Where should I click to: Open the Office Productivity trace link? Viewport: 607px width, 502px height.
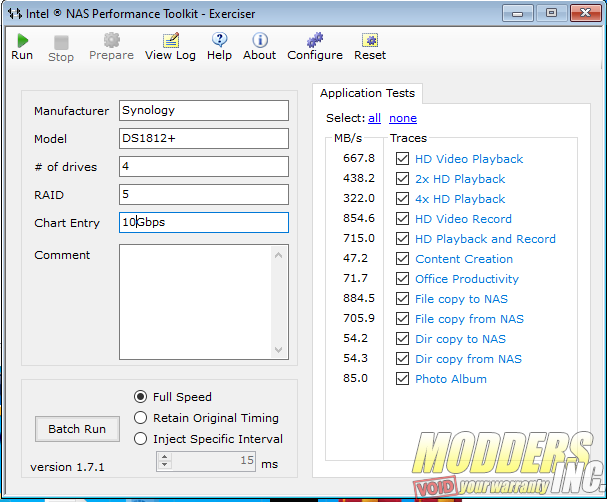click(x=467, y=279)
